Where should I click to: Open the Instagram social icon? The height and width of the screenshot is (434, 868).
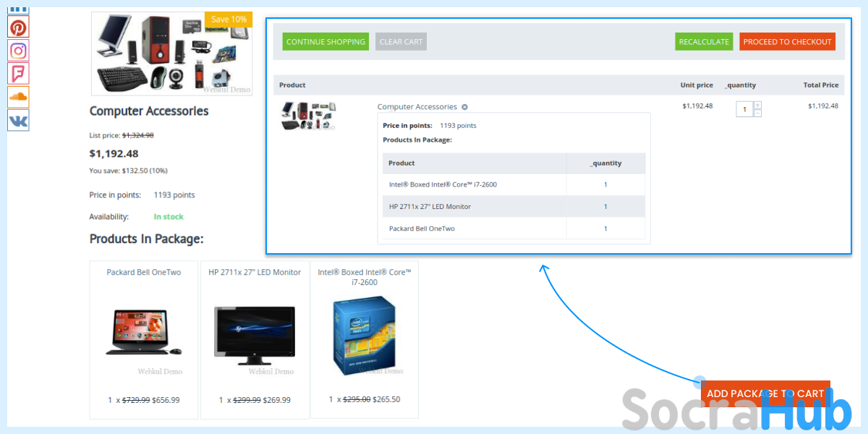coord(18,51)
